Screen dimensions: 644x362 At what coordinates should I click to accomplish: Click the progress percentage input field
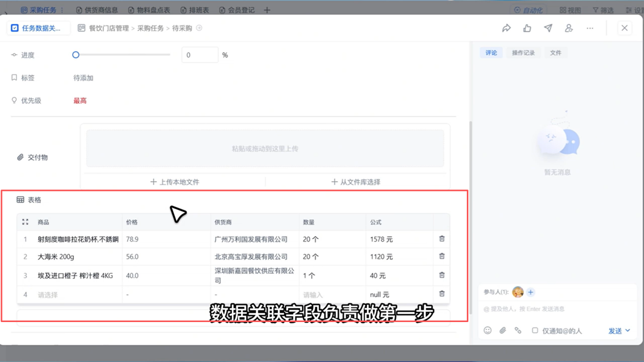pos(200,55)
